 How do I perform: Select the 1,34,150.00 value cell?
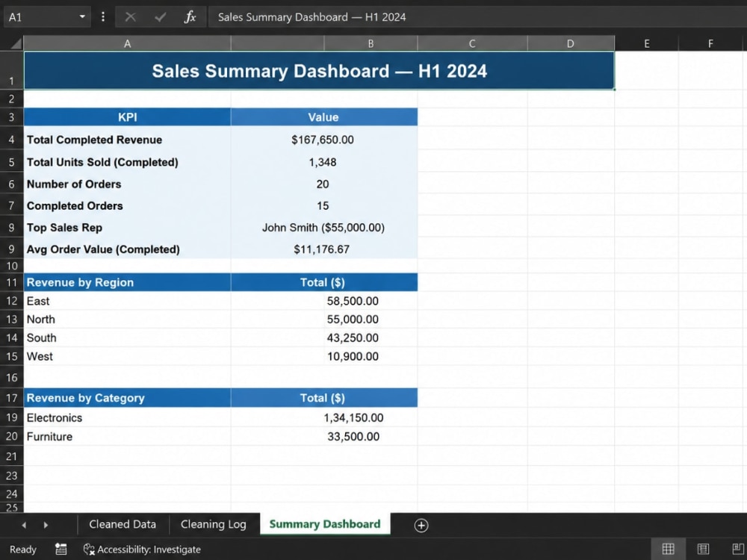(x=324, y=417)
